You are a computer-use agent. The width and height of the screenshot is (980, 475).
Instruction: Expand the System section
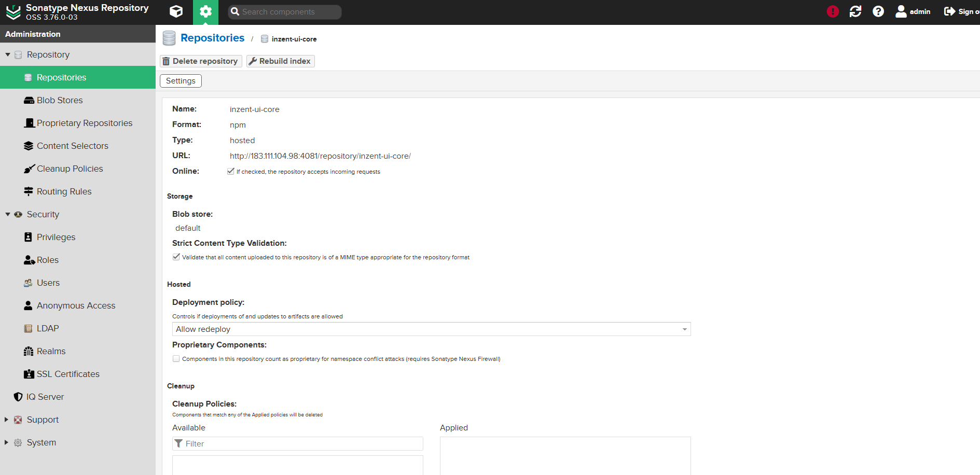(6, 442)
